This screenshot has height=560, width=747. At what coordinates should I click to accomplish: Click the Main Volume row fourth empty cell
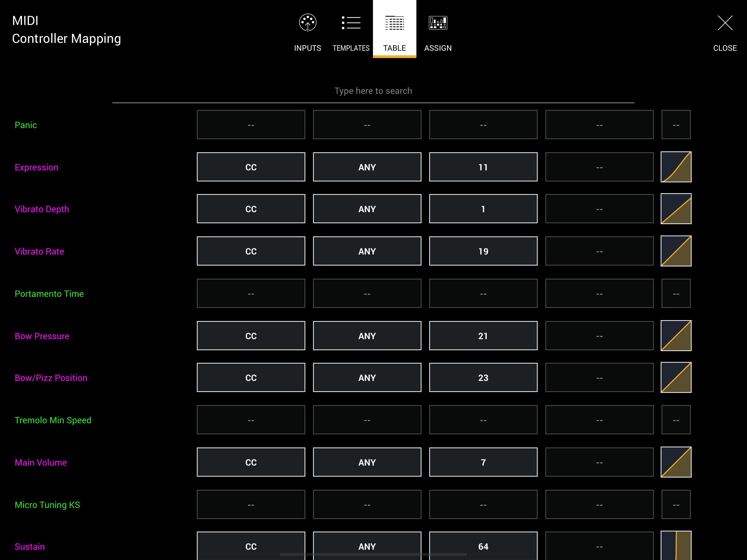tap(599, 462)
